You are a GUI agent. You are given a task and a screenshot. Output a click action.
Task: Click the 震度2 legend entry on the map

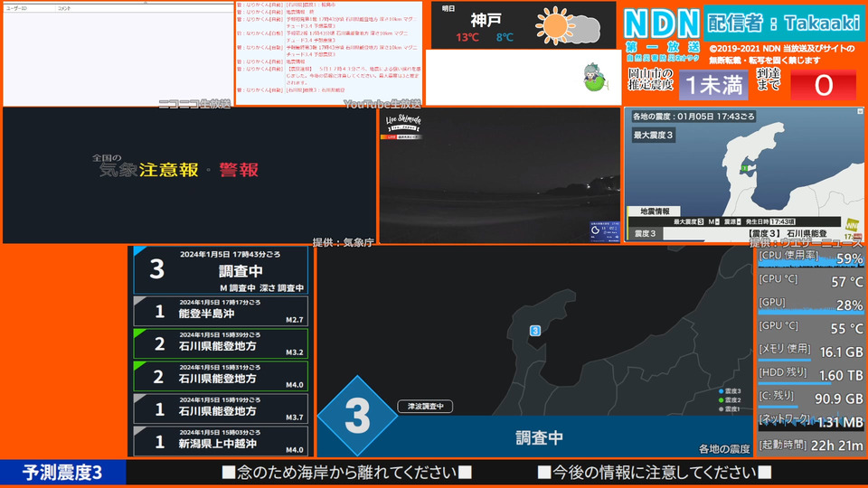coord(730,400)
